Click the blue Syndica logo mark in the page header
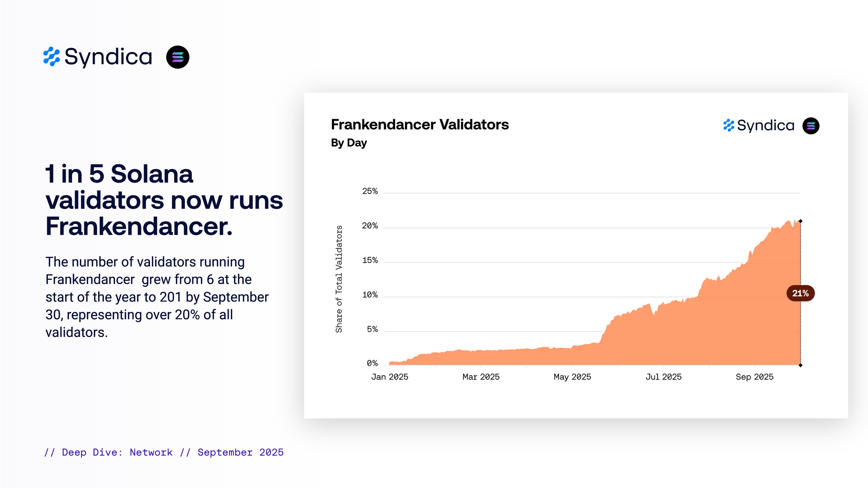This screenshot has width=868, height=488. click(52, 57)
